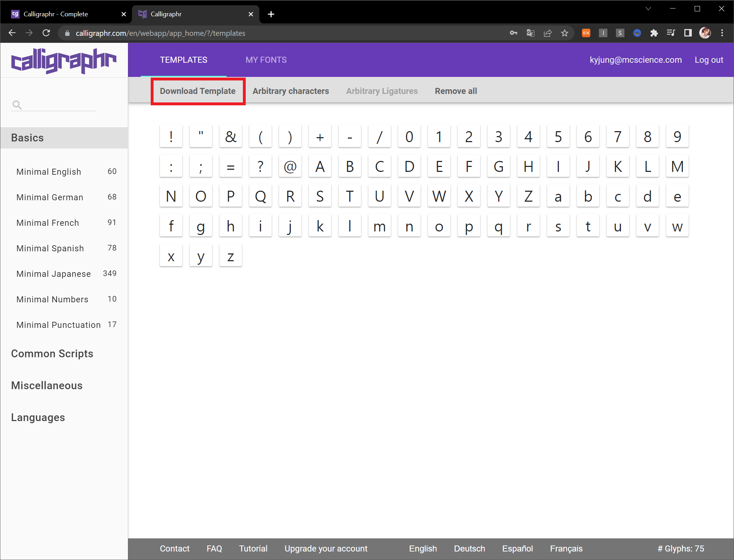Click the Download Template button

tap(198, 91)
